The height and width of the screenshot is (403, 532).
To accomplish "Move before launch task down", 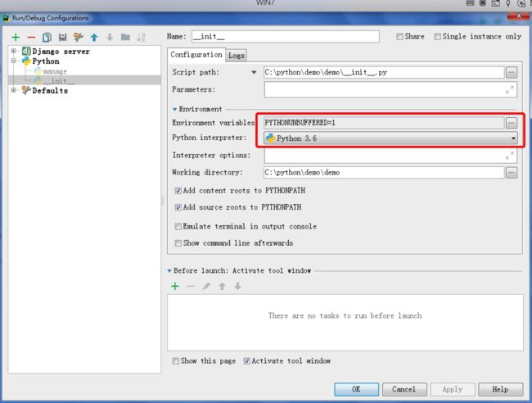I will [x=237, y=286].
